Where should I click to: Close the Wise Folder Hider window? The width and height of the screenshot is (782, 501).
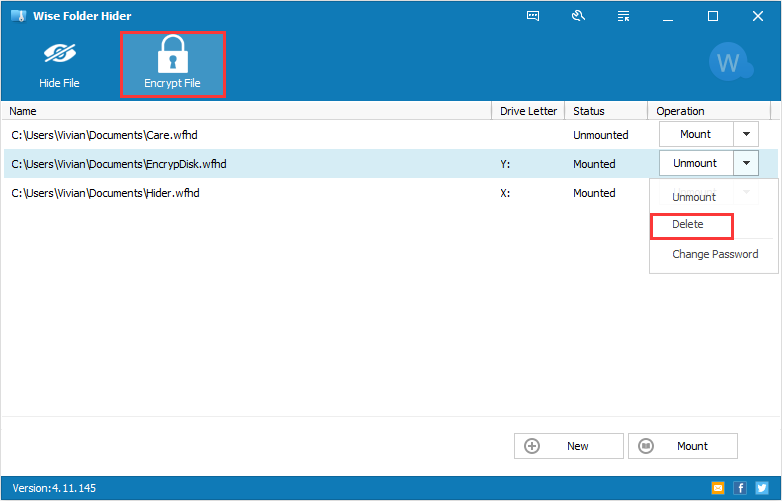(x=758, y=16)
